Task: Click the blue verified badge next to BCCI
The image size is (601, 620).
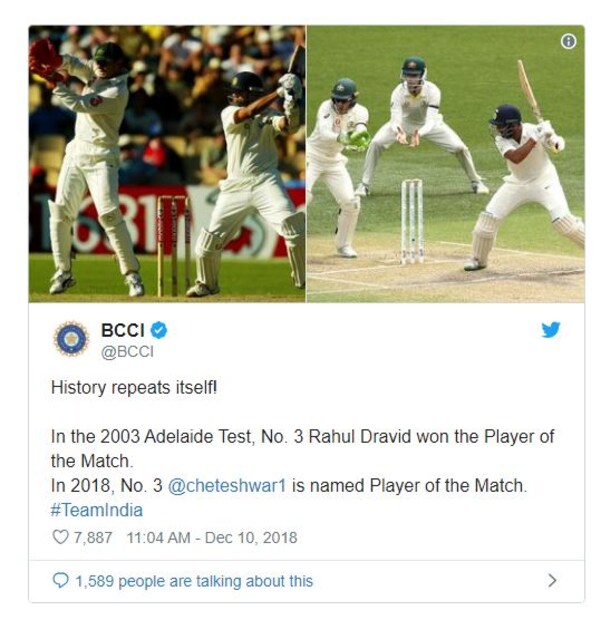Action: (159, 330)
